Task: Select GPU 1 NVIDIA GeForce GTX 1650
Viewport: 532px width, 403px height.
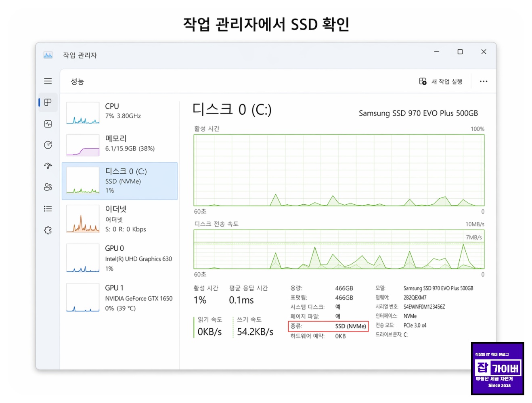Action: pos(120,298)
